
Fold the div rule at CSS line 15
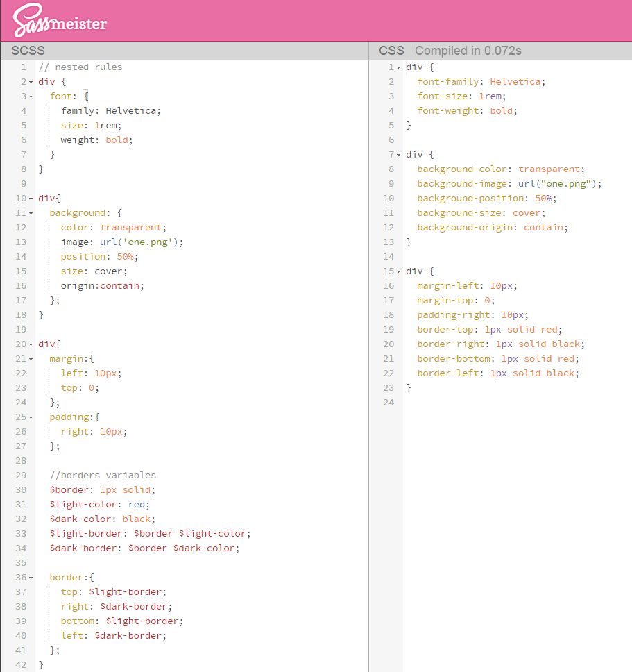pos(399,271)
